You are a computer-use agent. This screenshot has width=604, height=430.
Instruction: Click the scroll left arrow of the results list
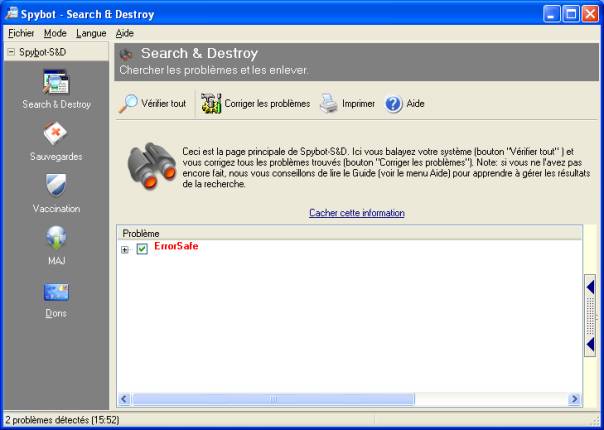click(x=124, y=399)
